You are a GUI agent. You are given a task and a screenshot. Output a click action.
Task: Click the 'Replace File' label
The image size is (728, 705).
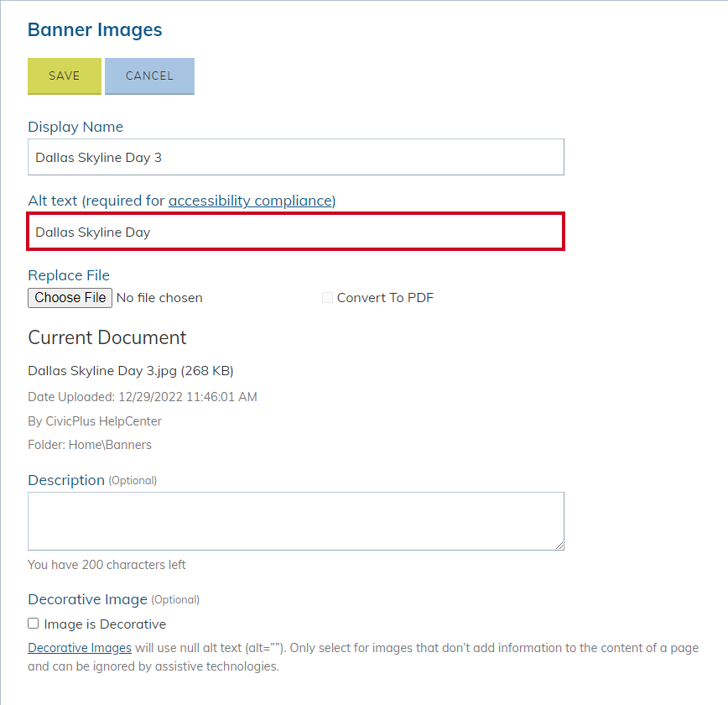pos(69,275)
